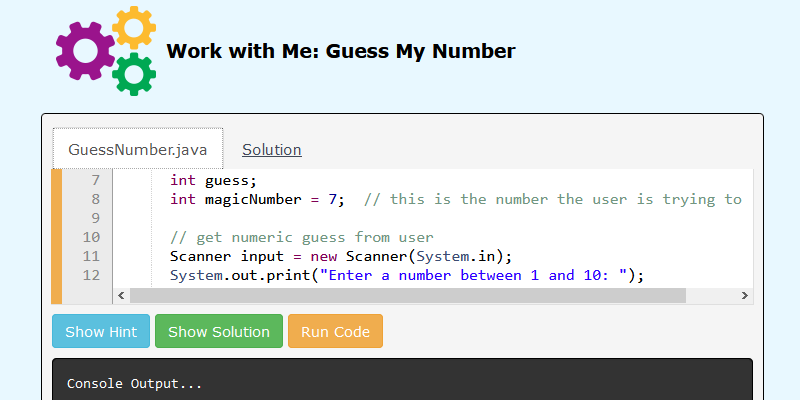The height and width of the screenshot is (400, 800).
Task: Run the code with Run Code button
Action: [x=335, y=331]
